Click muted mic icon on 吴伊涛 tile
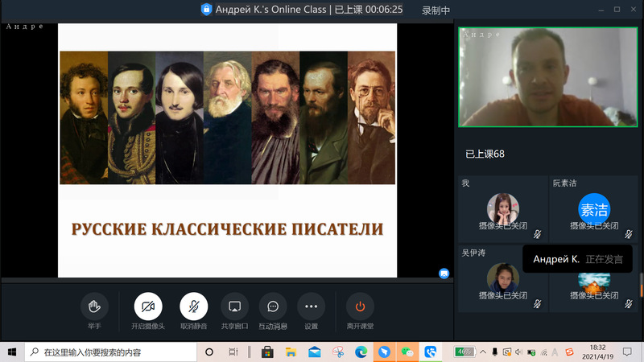This screenshot has height=362, width=644. pyautogui.click(x=537, y=304)
